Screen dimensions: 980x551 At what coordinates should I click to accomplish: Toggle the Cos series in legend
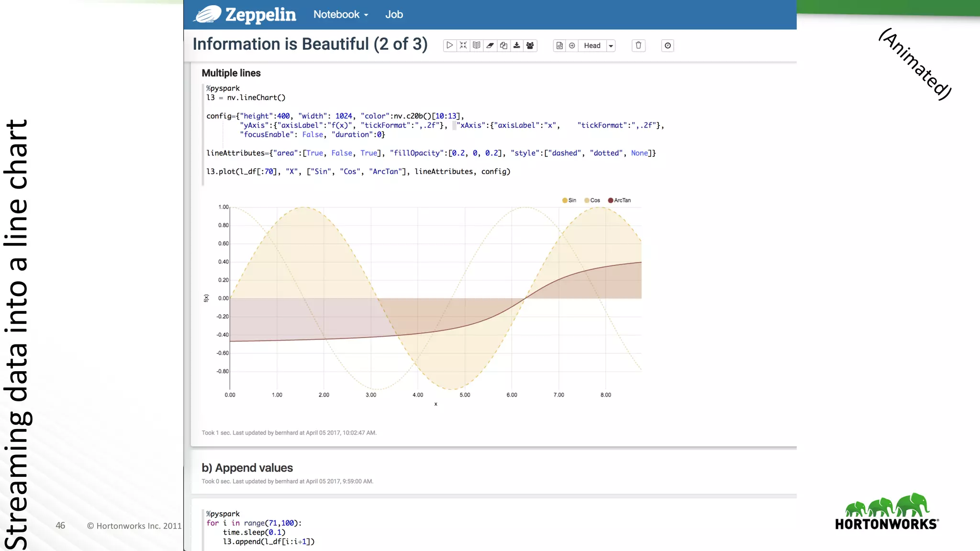[x=592, y=200]
